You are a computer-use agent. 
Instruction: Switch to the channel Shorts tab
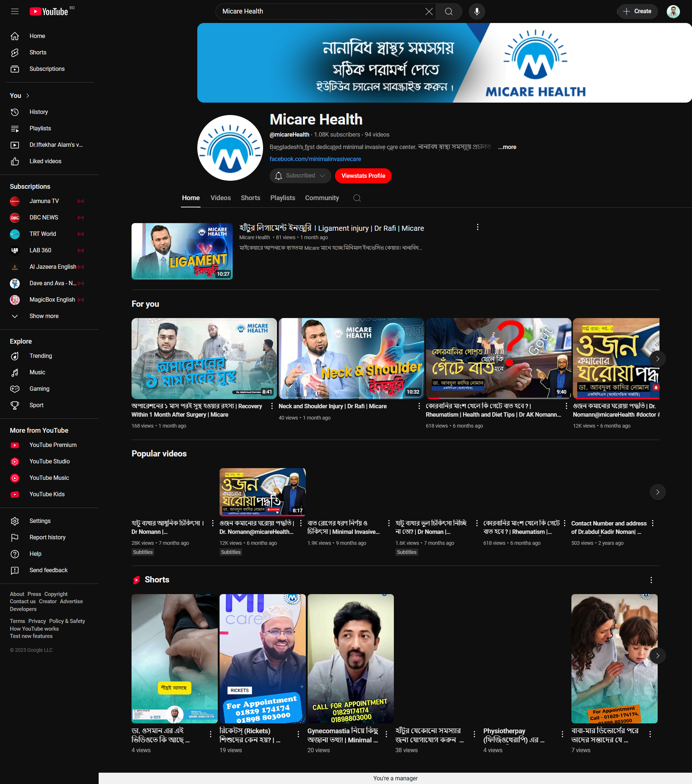click(x=251, y=198)
